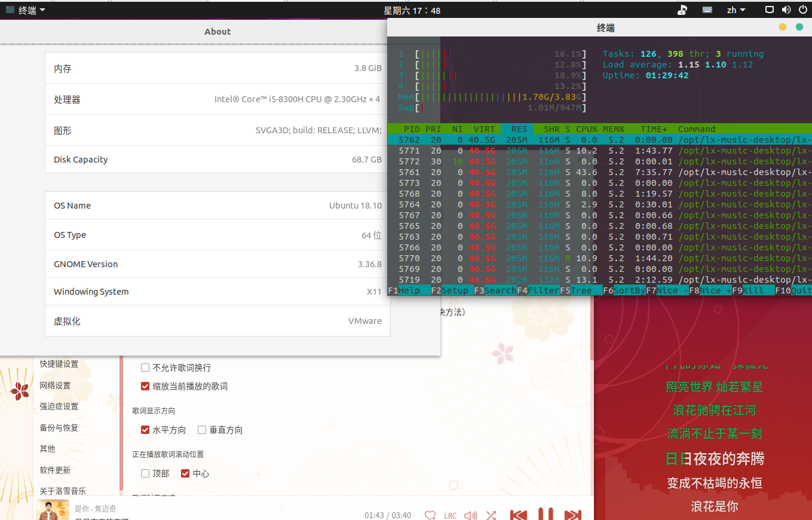The image size is (812, 520).
Task: Sort htop by TIME+ column header
Action: pos(654,129)
